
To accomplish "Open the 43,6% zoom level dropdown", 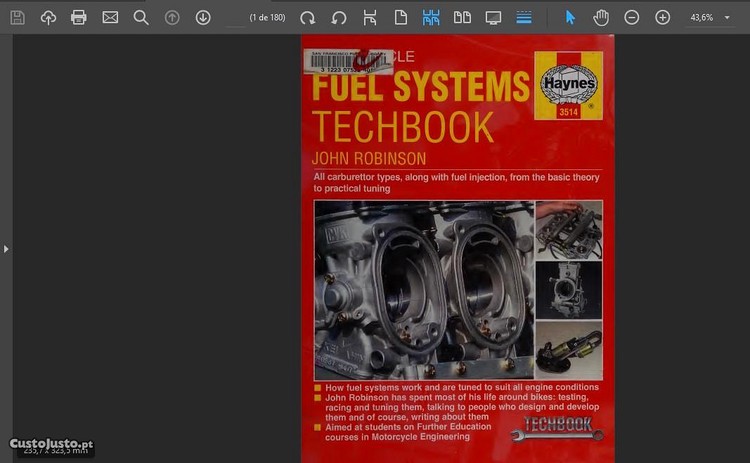I will click(710, 18).
